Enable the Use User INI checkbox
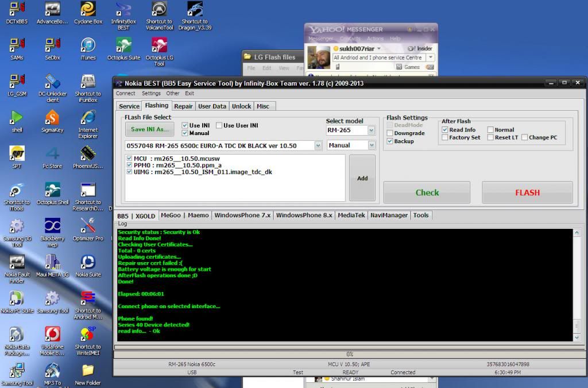Image resolution: width=588 pixels, height=388 pixels. point(219,125)
